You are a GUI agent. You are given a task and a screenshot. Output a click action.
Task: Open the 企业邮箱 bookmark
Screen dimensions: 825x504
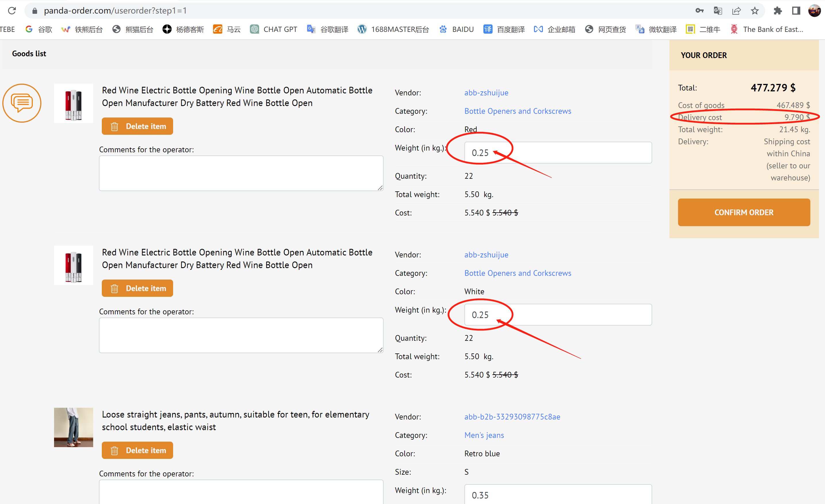[554, 29]
